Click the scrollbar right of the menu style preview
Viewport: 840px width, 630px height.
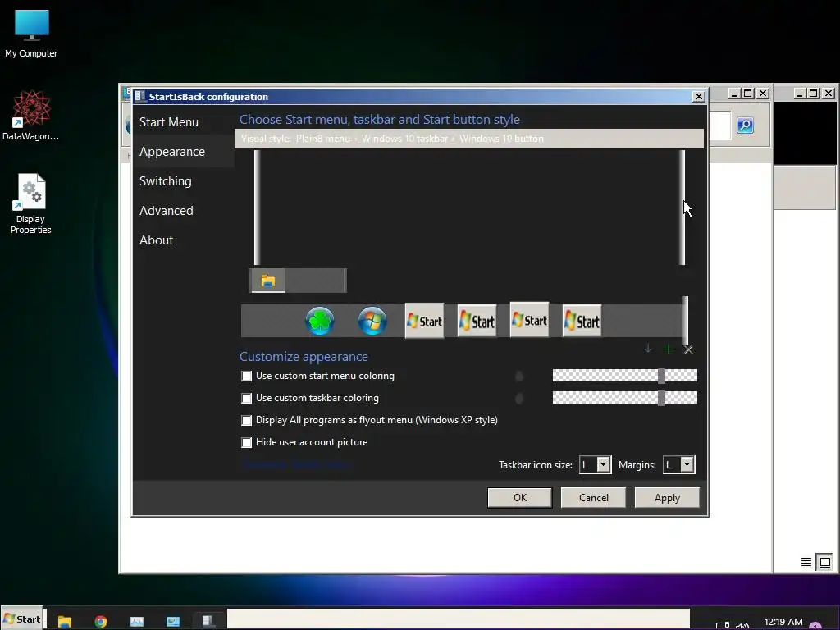(x=682, y=208)
